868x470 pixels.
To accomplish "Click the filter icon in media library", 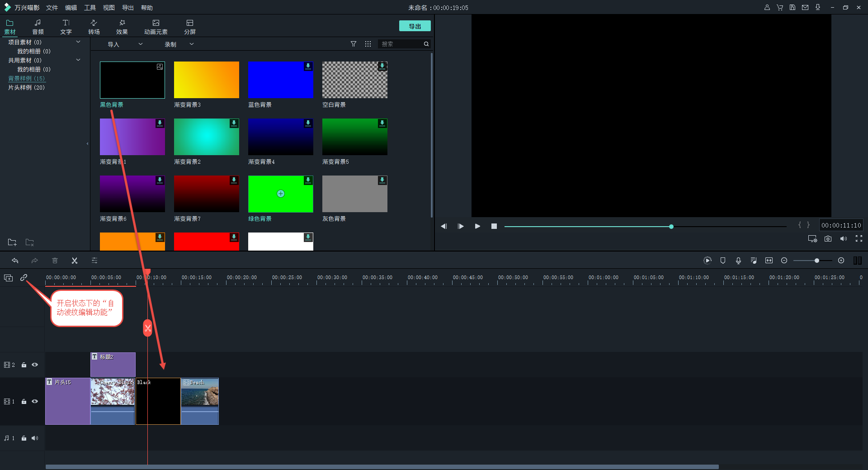I will click(354, 44).
